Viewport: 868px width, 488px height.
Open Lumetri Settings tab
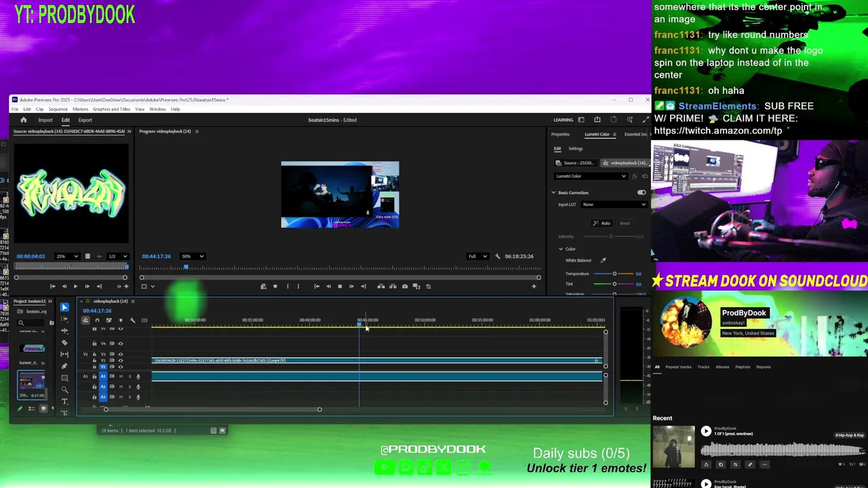point(576,148)
